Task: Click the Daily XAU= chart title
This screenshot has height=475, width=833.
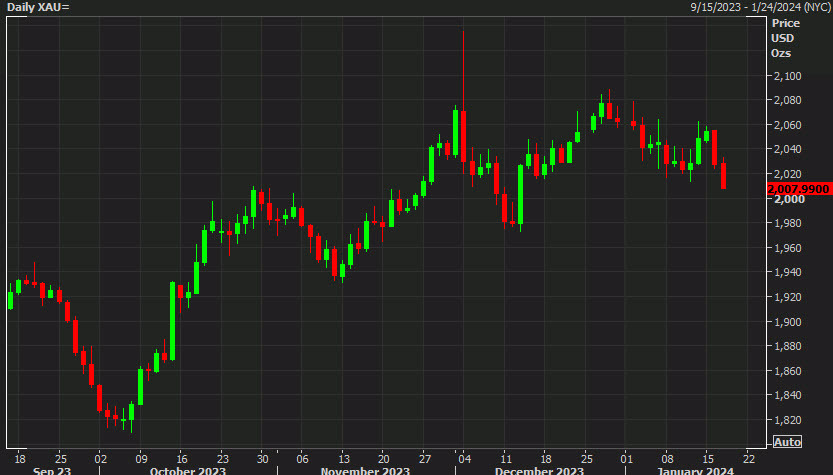Action: click(x=38, y=7)
